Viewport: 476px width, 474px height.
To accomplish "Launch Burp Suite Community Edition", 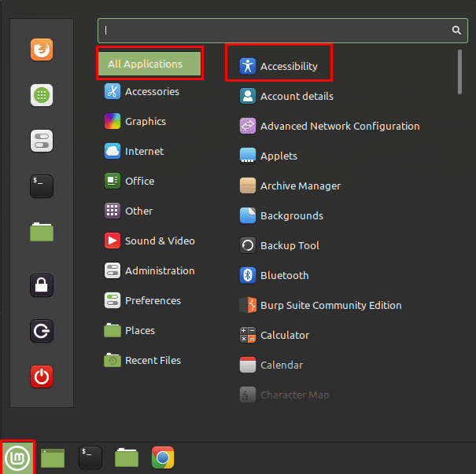I will (x=320, y=305).
